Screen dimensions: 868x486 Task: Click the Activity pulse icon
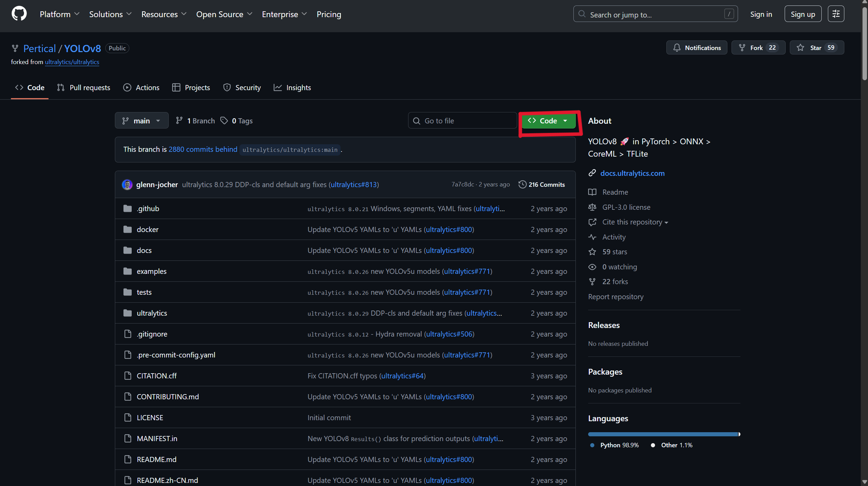[x=592, y=237]
